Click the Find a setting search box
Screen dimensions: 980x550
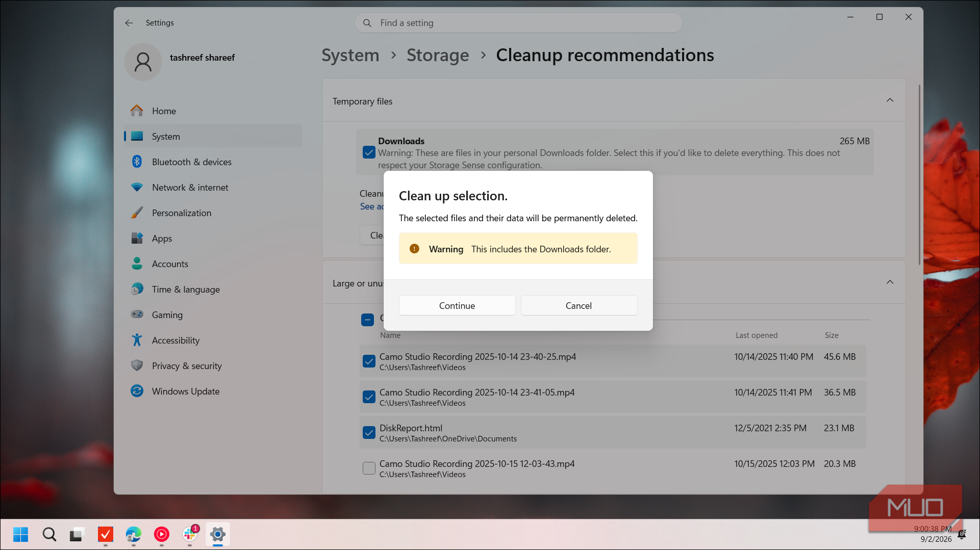[518, 23]
